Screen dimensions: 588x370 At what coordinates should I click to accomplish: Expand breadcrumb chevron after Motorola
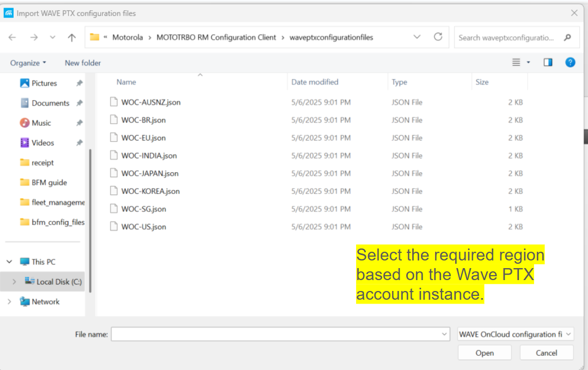pos(150,38)
